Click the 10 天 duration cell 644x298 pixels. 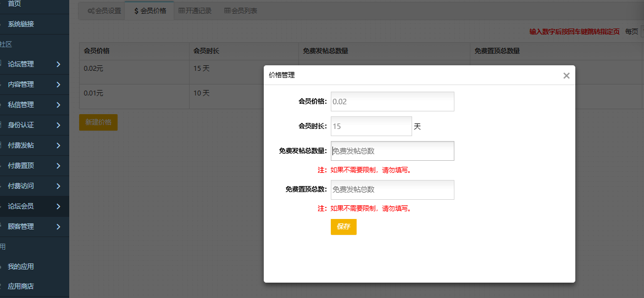pyautogui.click(x=243, y=97)
